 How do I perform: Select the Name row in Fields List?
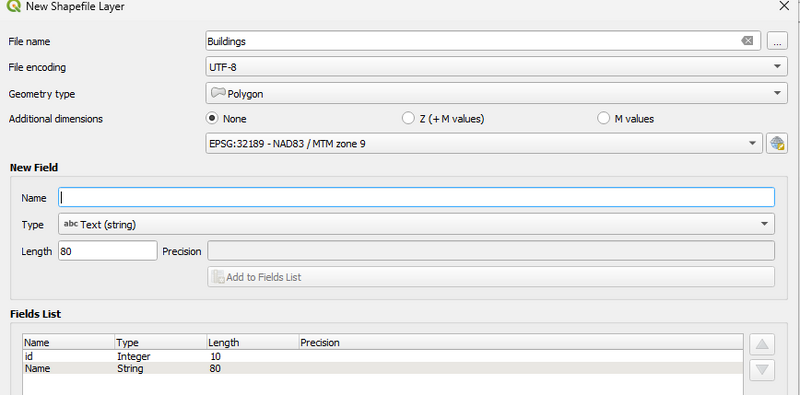pos(383,368)
